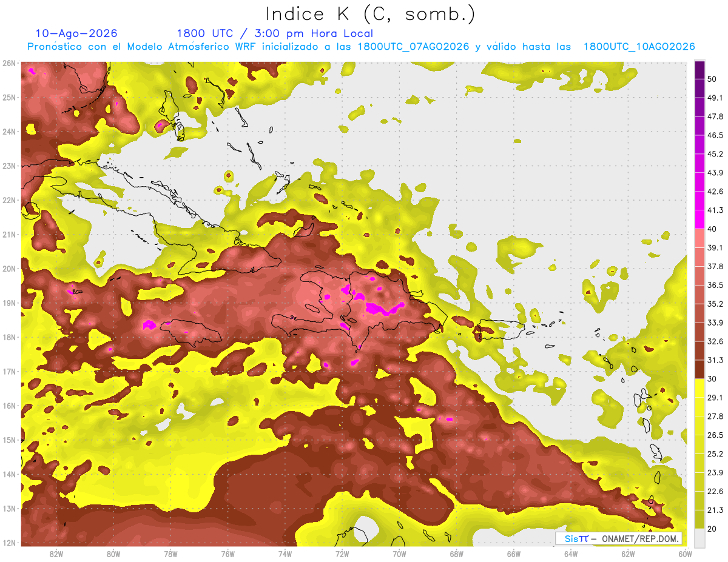This screenshot has height=562, width=728.
Task: Click the colorbar label "31.3"
Action: pyautogui.click(x=715, y=360)
